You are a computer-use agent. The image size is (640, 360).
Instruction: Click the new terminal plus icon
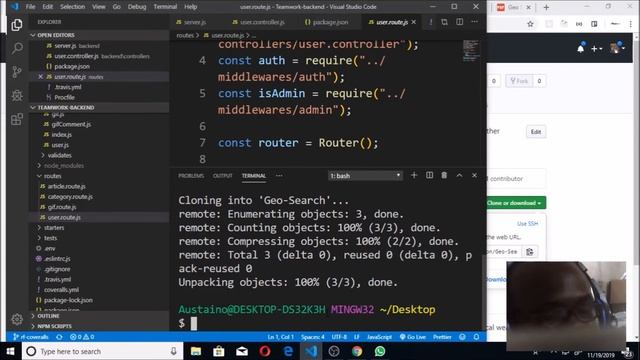pos(414,175)
